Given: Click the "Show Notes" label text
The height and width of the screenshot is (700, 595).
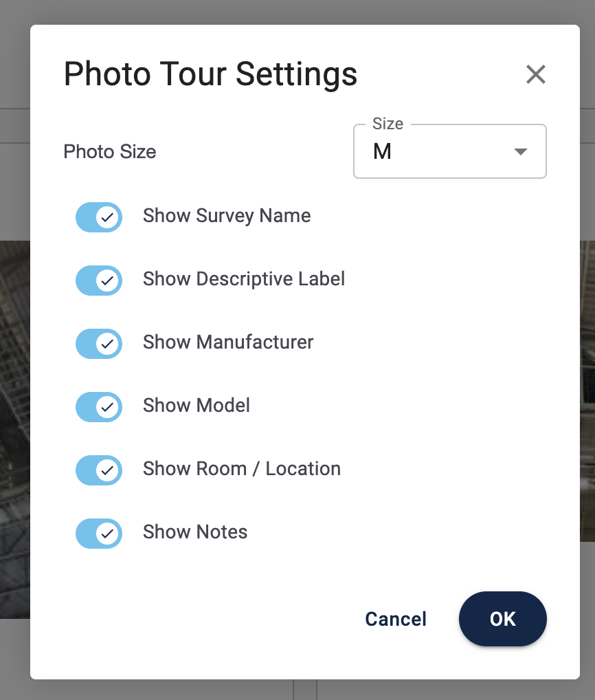Looking at the screenshot, I should pos(195,532).
